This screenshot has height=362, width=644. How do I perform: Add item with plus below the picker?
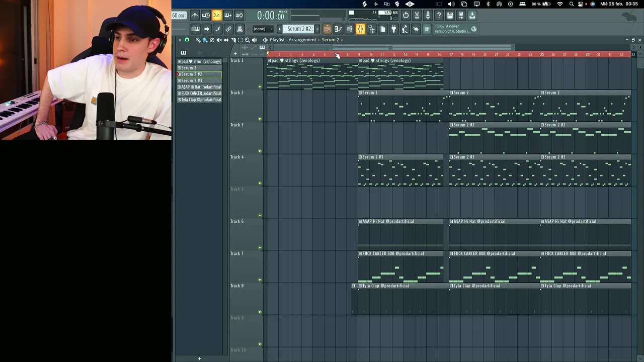(x=199, y=358)
